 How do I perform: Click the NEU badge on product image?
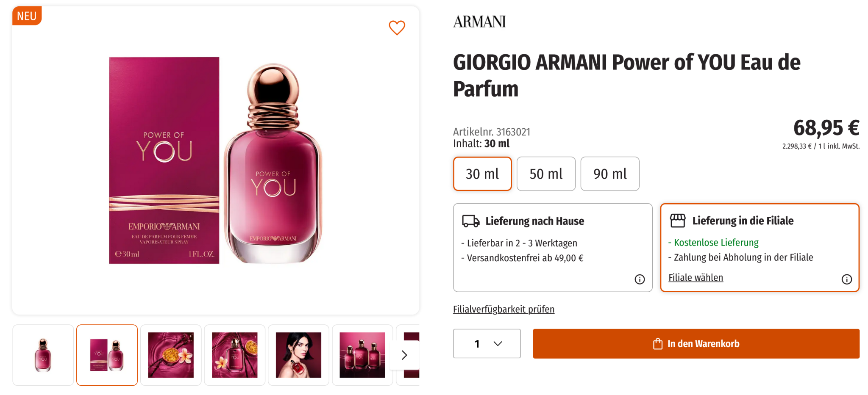(x=27, y=16)
